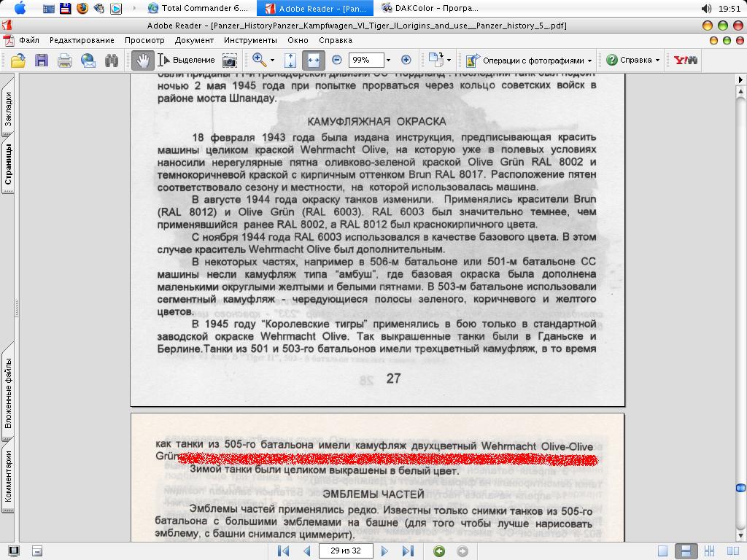Open search with the binoculars icon
The height and width of the screenshot is (560, 747).
[x=112, y=60]
